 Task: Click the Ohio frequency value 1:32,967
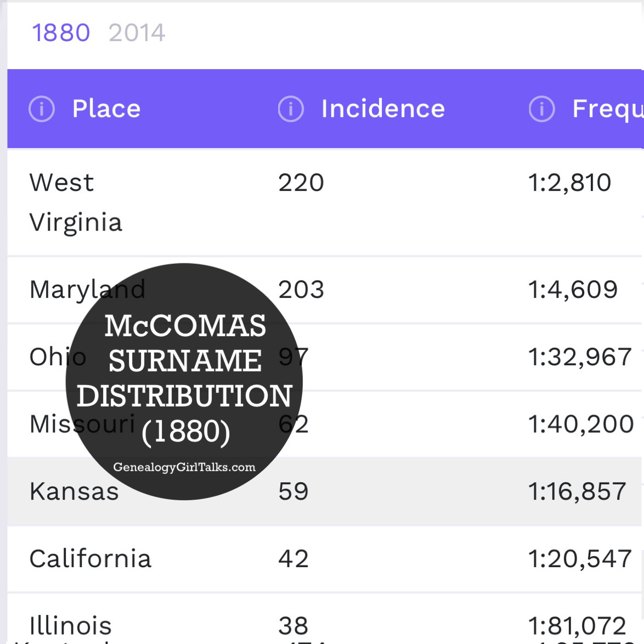580,357
